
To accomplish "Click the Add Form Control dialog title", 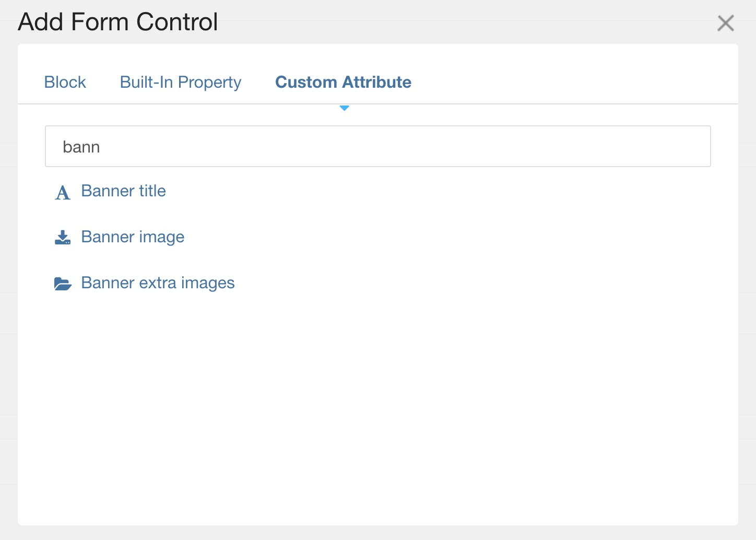I will pyautogui.click(x=117, y=21).
